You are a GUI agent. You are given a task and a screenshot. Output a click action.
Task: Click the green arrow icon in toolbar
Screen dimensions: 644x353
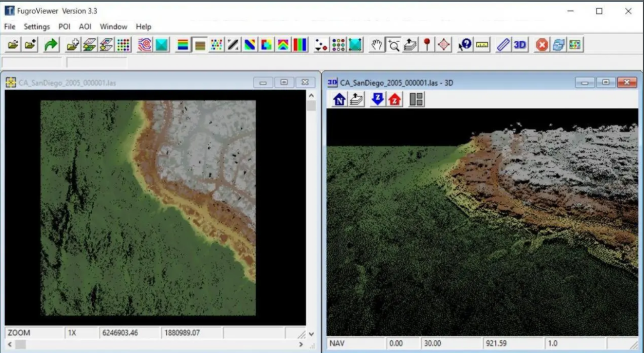pos(51,45)
